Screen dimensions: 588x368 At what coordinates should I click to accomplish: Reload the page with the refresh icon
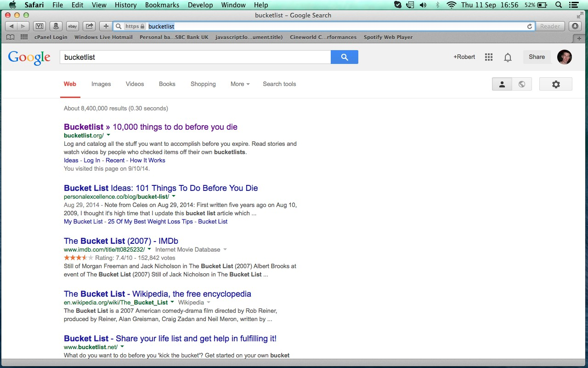click(x=530, y=26)
